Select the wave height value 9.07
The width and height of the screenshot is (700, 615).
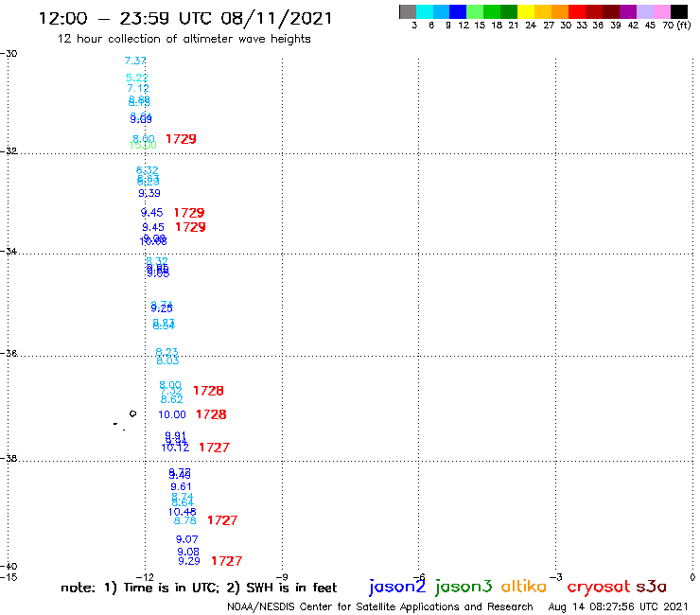[186, 539]
